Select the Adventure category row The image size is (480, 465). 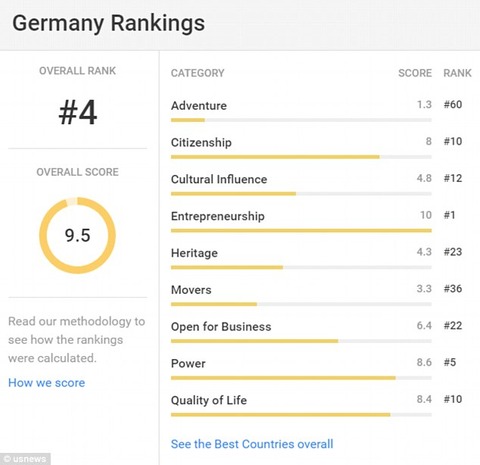point(317,111)
